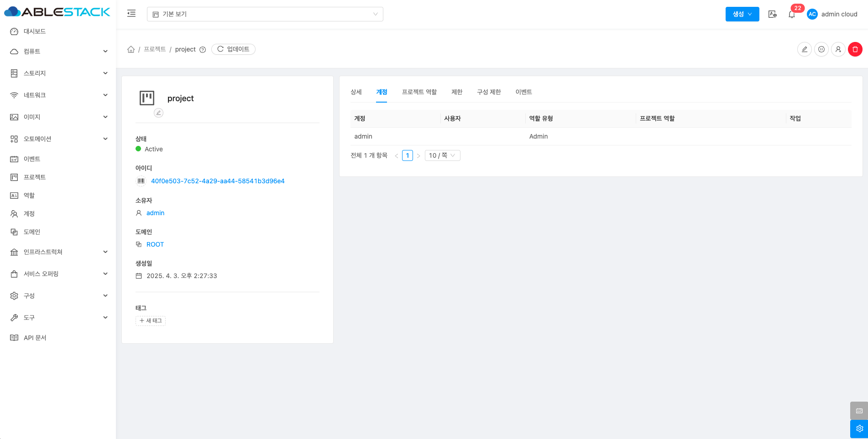The height and width of the screenshot is (439, 868).
Task: Switch to the 프로젝트 역할 tab
Action: pos(419,92)
